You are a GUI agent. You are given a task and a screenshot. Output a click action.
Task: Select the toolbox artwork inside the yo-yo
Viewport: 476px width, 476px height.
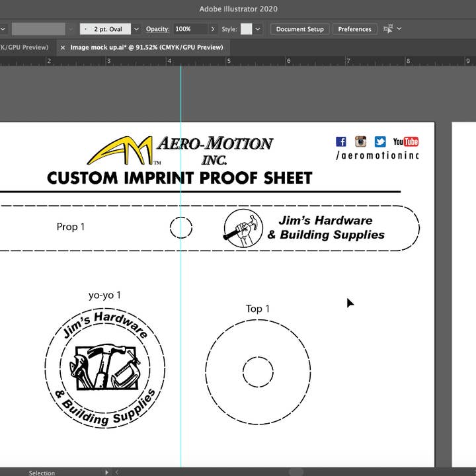106,368
